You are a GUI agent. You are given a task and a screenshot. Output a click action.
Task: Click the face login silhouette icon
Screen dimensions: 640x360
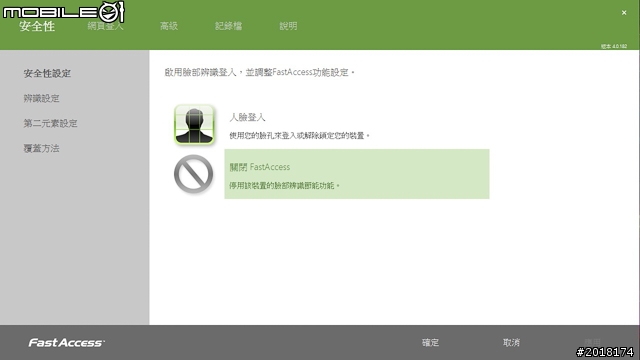tap(194, 124)
